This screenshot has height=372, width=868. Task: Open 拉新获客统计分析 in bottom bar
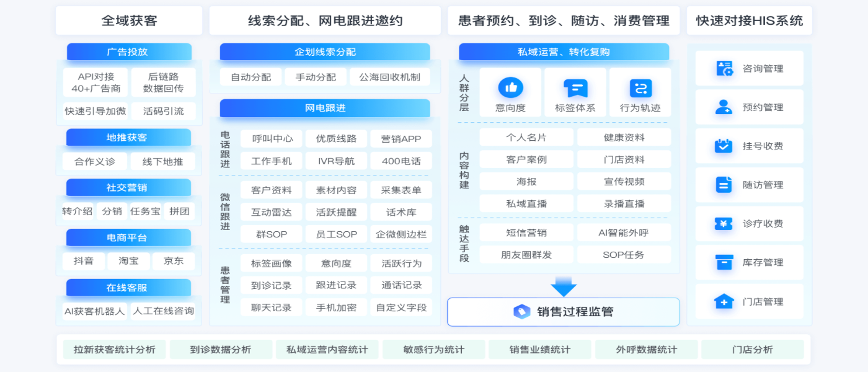[115, 350]
